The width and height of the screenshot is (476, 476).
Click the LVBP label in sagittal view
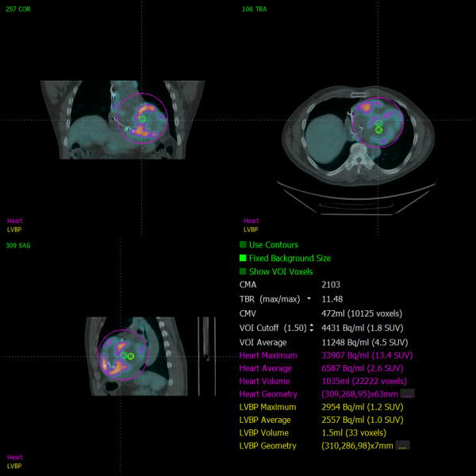coord(14,466)
